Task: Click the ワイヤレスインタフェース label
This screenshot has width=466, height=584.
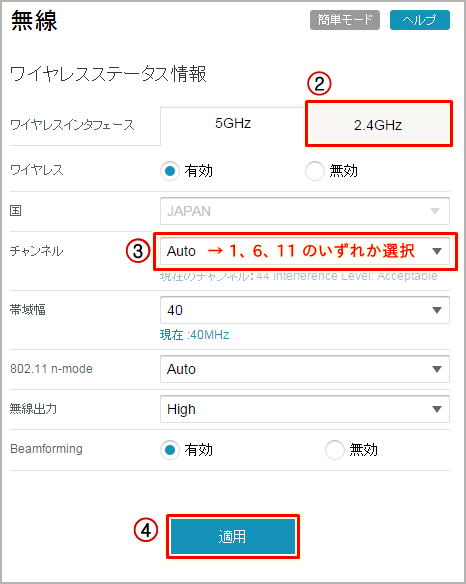Action: click(72, 125)
